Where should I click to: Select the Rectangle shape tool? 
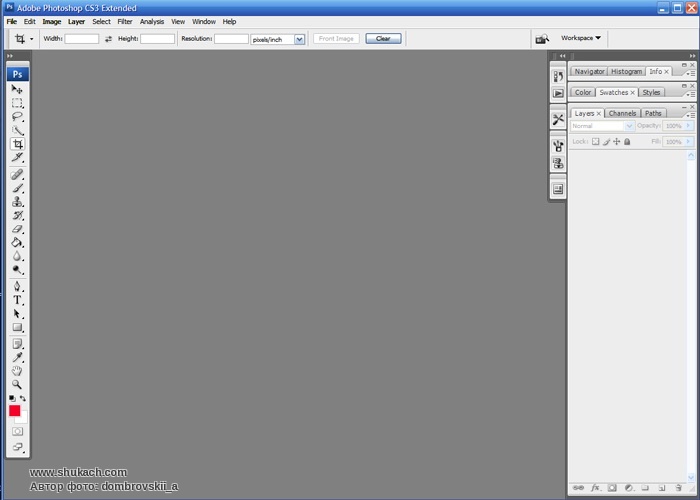(17, 327)
